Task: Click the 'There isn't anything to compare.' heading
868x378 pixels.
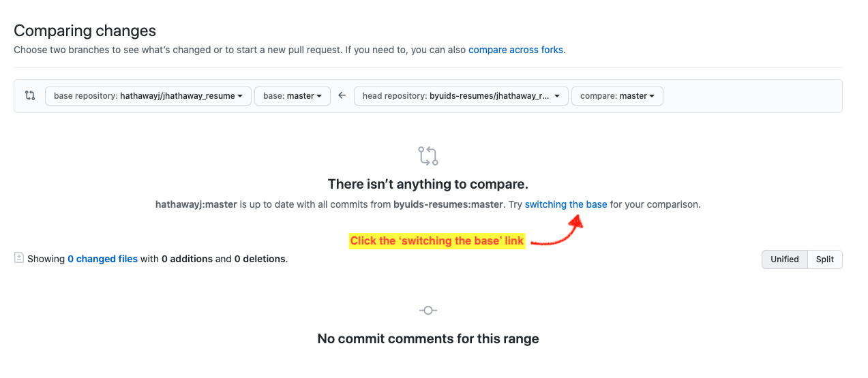Action: pos(428,184)
